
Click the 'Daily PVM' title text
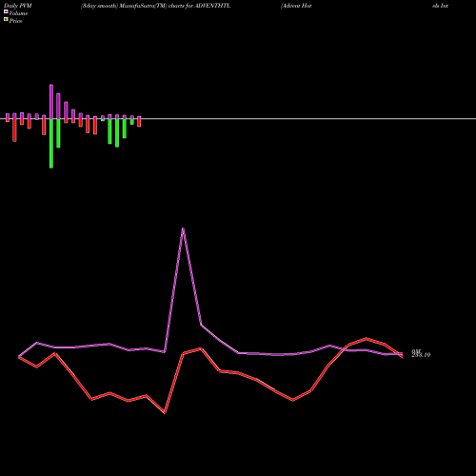click(x=18, y=6)
